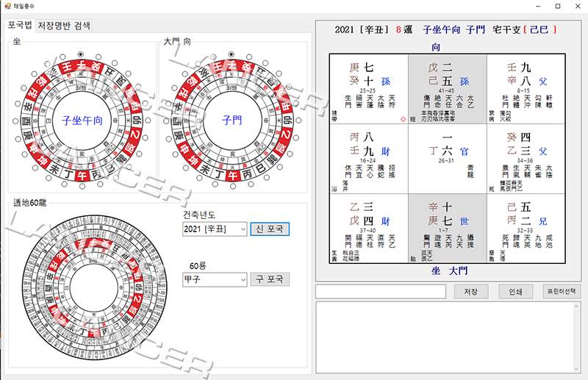Choose the 癸 radio button on the 大門 向 dial
The width and height of the screenshot is (588, 380).
[248, 57]
